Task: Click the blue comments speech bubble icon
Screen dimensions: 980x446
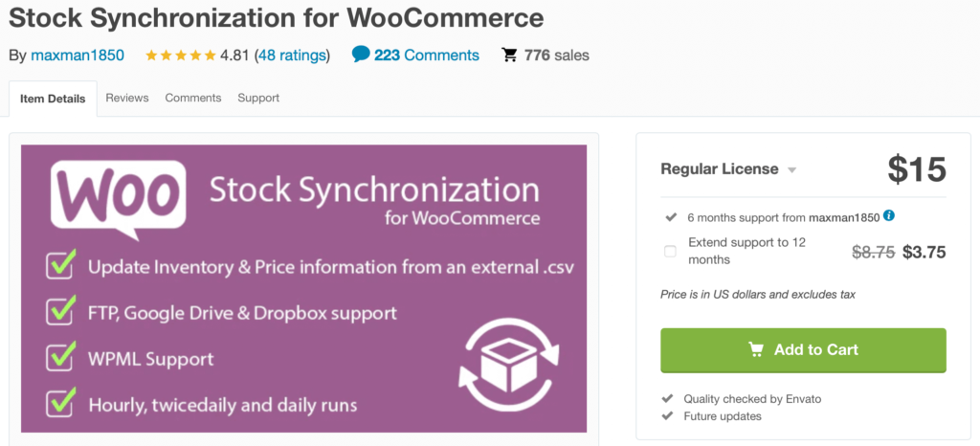Action: (x=361, y=55)
